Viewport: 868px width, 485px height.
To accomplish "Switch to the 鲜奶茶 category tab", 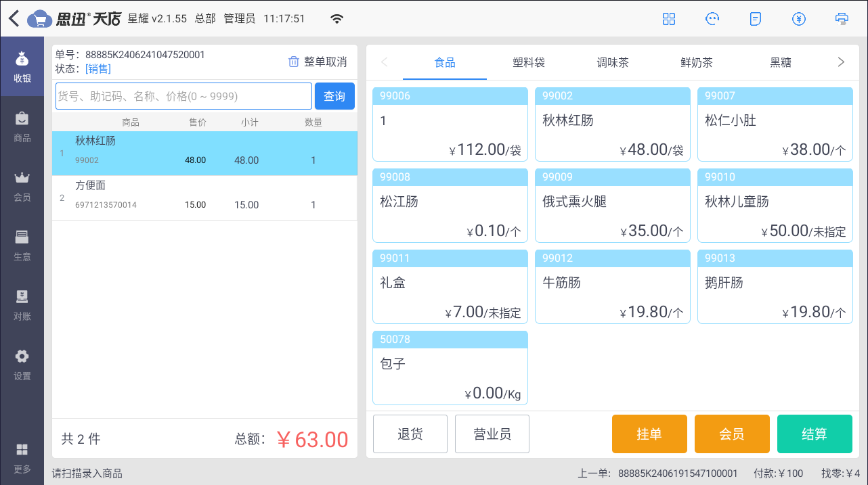I will coord(697,62).
